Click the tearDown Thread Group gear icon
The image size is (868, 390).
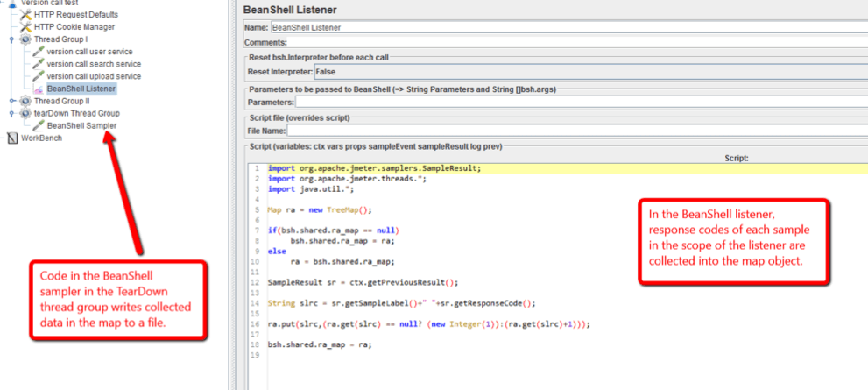[25, 114]
